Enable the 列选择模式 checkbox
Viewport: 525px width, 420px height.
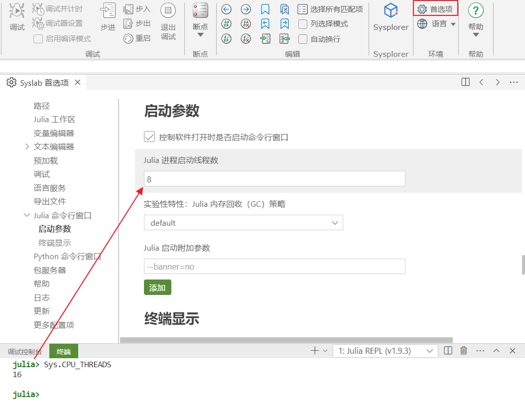pyautogui.click(x=303, y=24)
